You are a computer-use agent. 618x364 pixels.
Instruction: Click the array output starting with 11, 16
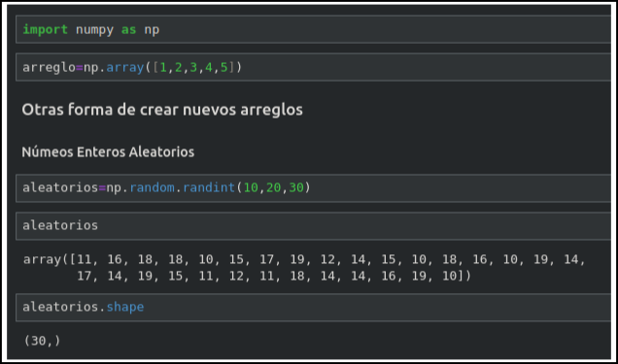pyautogui.click(x=304, y=268)
